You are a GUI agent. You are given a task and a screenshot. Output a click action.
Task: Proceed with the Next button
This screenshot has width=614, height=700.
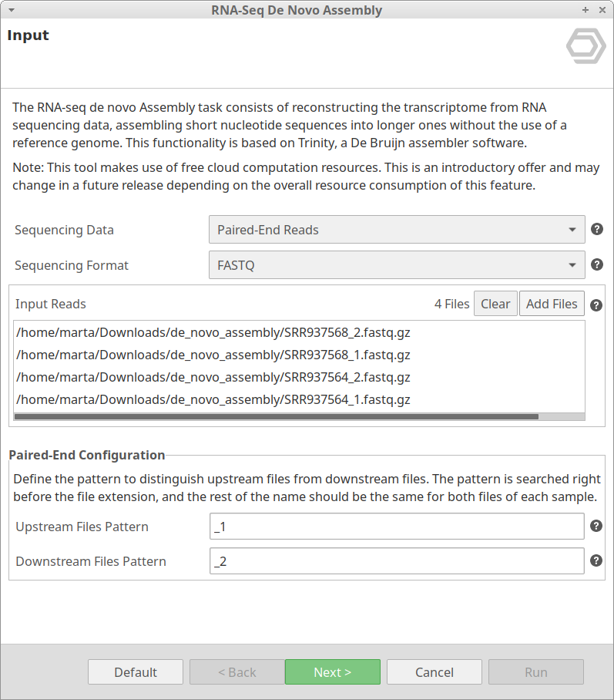point(332,672)
